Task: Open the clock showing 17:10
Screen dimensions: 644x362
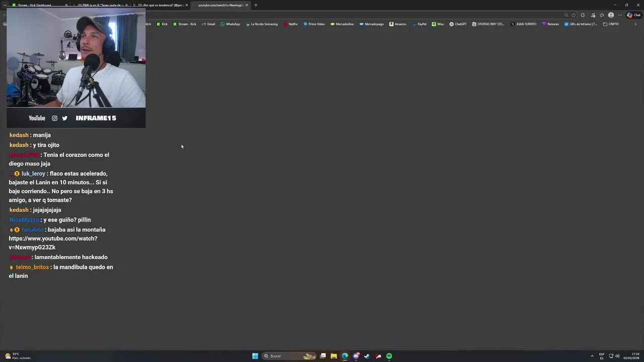Action: click(631, 356)
